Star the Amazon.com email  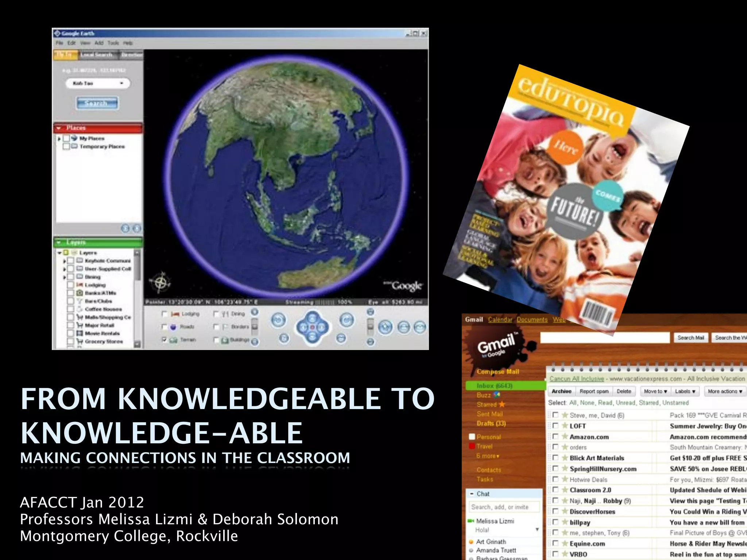[565, 436]
